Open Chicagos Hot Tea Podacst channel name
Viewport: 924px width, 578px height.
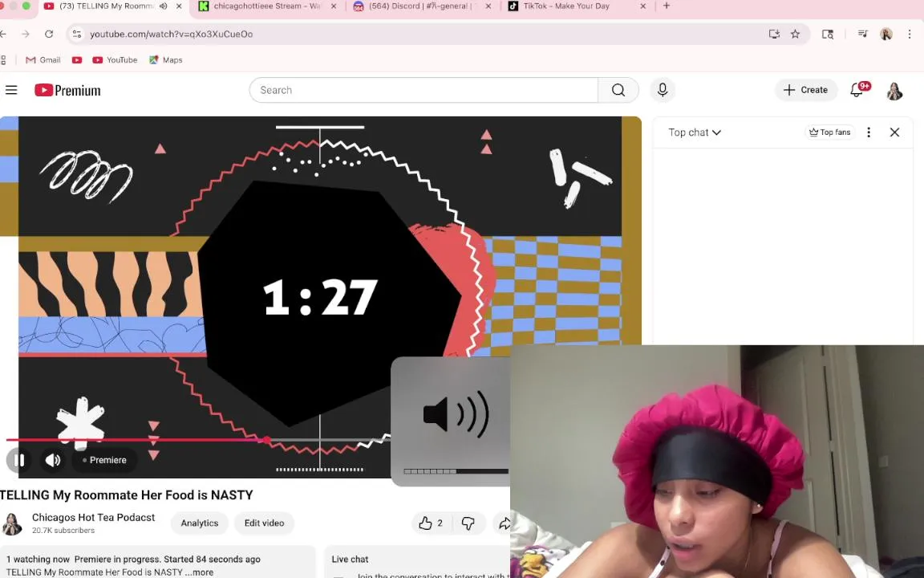tap(93, 517)
